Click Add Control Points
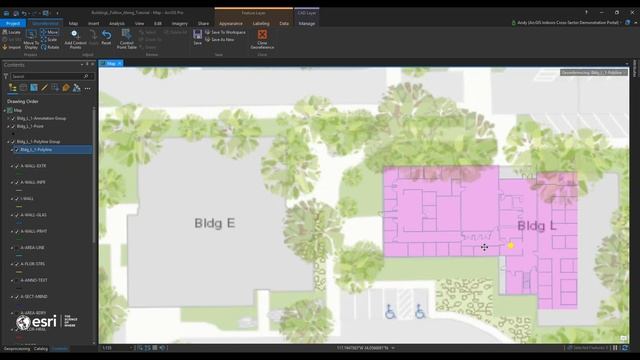Screen dimensions: 640x360 (75, 40)
